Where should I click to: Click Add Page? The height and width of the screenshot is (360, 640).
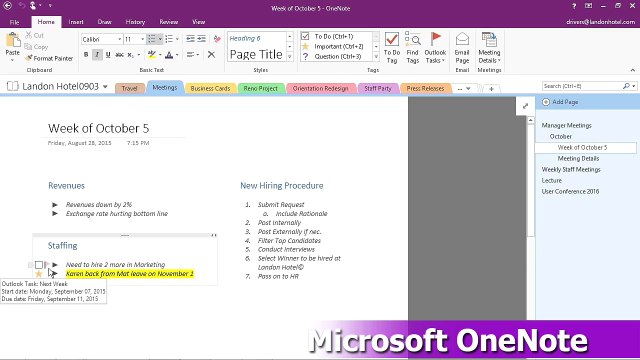[x=561, y=102]
